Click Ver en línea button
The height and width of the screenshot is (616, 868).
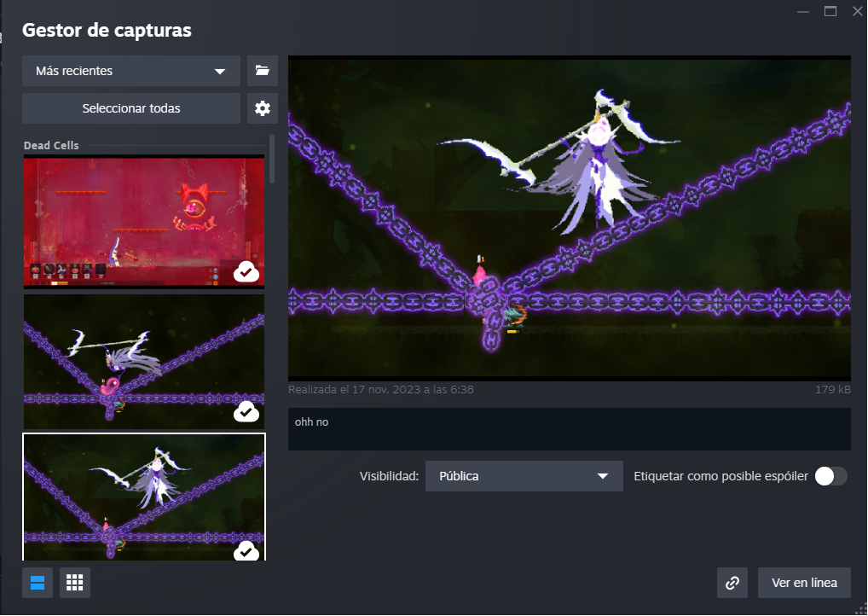tap(804, 582)
